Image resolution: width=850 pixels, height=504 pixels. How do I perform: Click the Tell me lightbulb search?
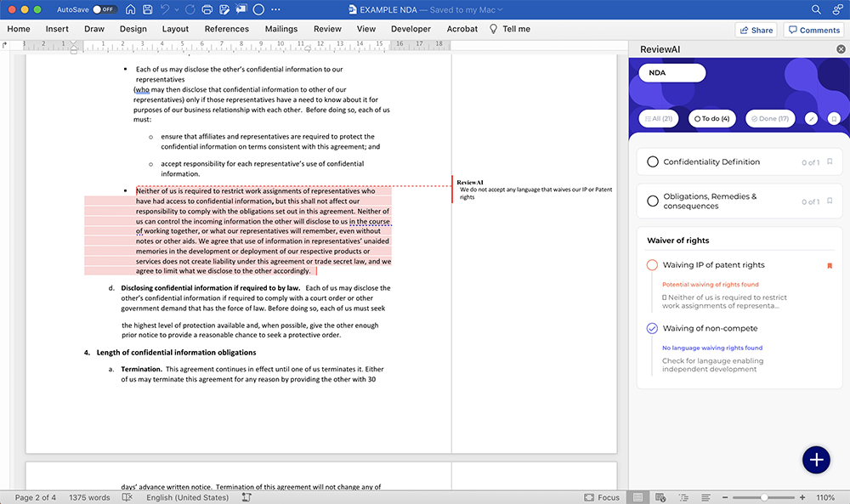[509, 29]
